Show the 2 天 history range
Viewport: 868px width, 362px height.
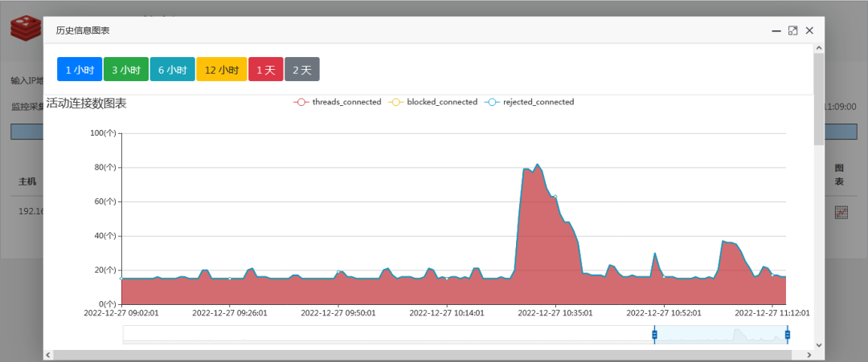302,69
